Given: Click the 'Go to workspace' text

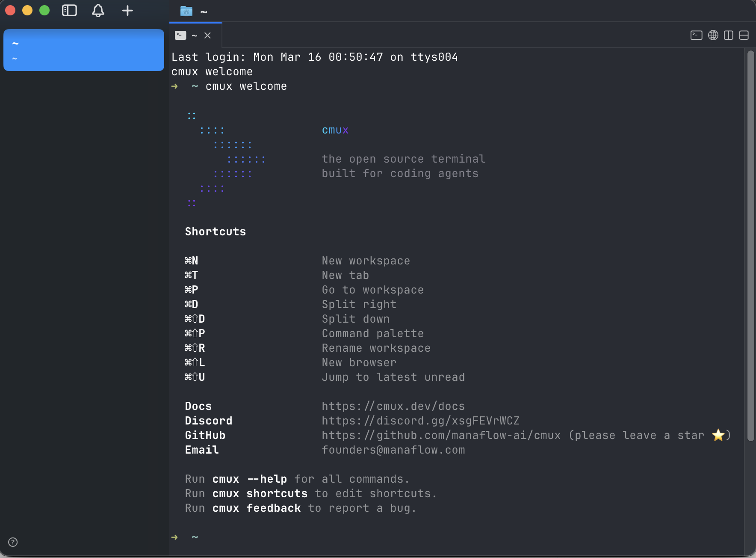Looking at the screenshot, I should 373,290.
